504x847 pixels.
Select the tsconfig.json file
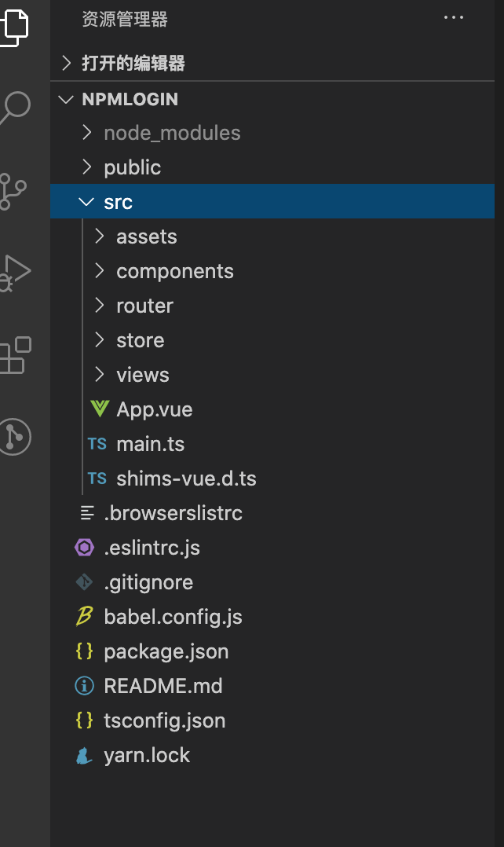pos(165,720)
